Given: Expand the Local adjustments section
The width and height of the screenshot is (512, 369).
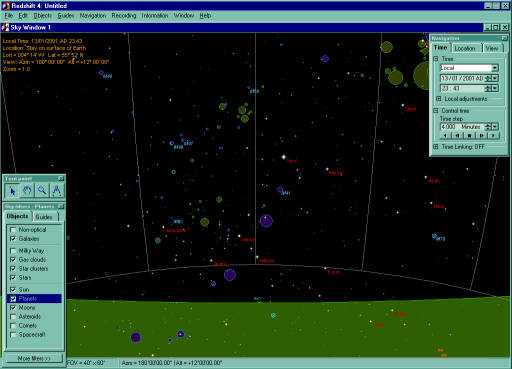Looking at the screenshot, I should 439,99.
